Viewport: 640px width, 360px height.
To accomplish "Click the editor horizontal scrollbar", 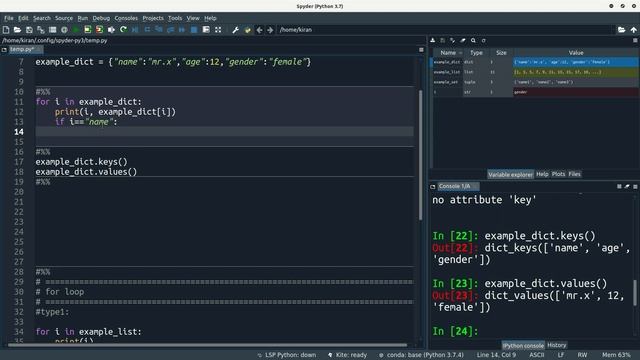I will point(207,345).
